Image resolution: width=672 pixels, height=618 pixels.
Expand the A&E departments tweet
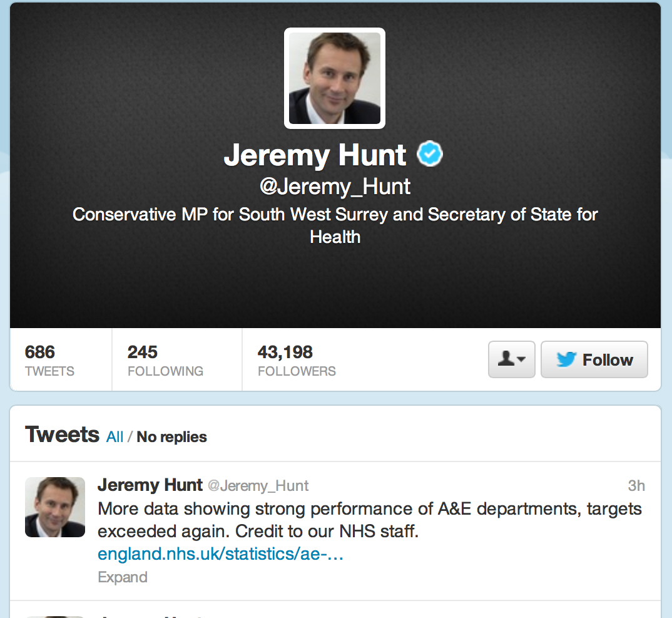[x=123, y=577]
